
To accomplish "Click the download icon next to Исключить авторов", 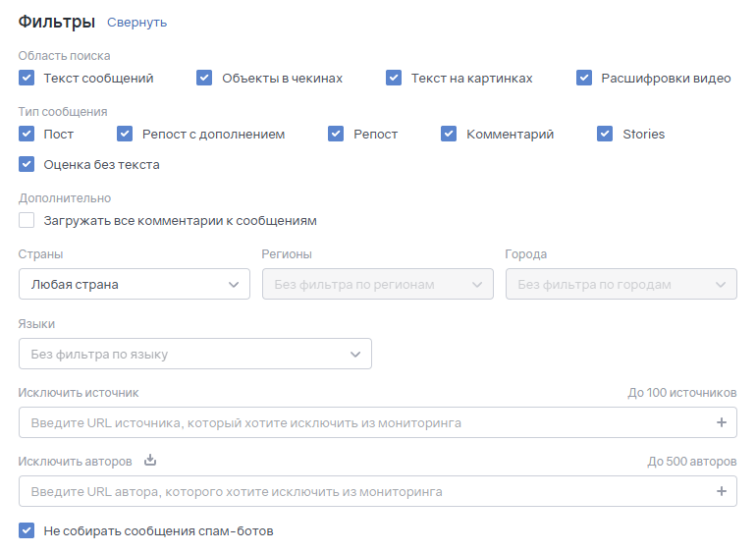I will (150, 460).
